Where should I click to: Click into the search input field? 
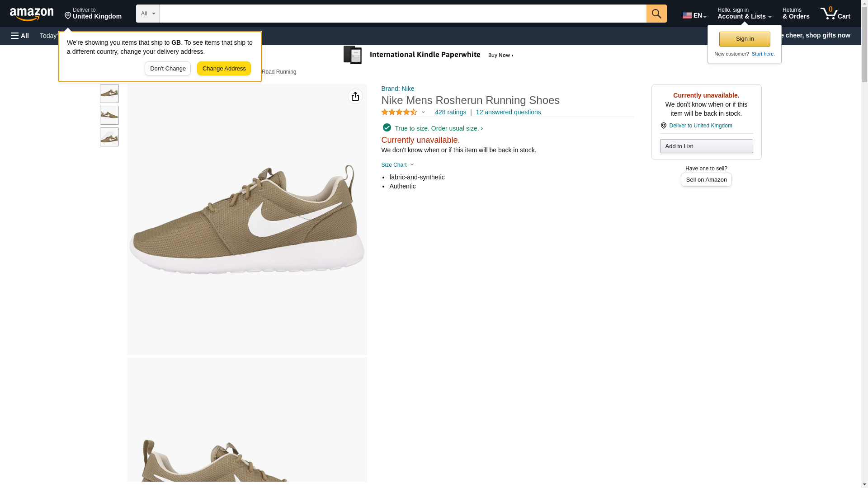(x=402, y=14)
